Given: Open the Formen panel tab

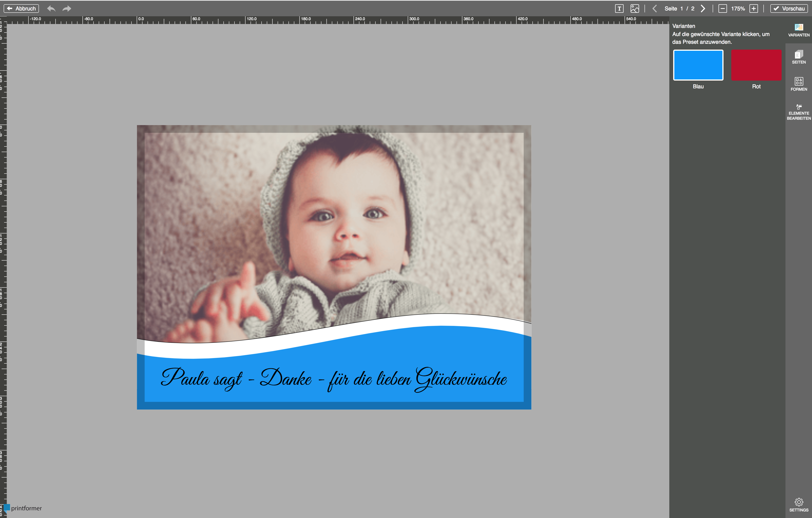Looking at the screenshot, I should point(798,84).
